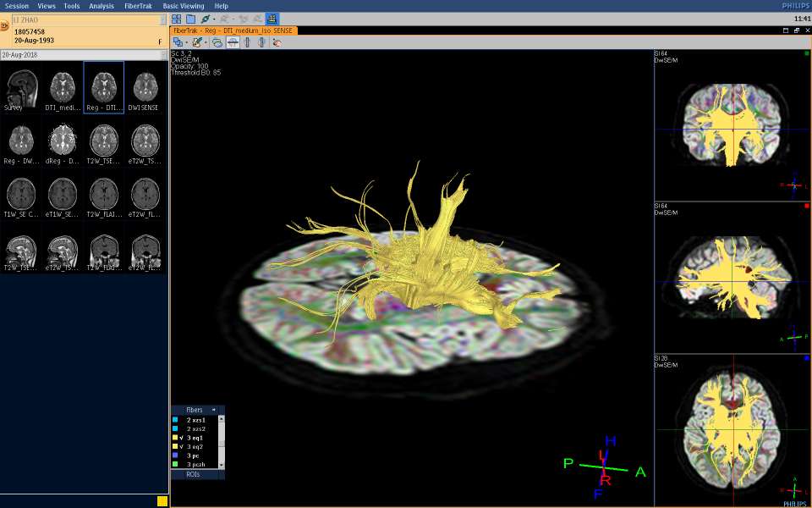Click the green link tool icon in the top toolbar
The width and height of the screenshot is (812, 508).
click(206, 19)
